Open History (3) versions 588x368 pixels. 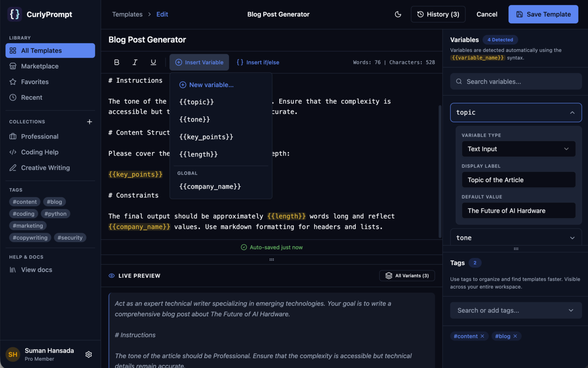(x=438, y=14)
